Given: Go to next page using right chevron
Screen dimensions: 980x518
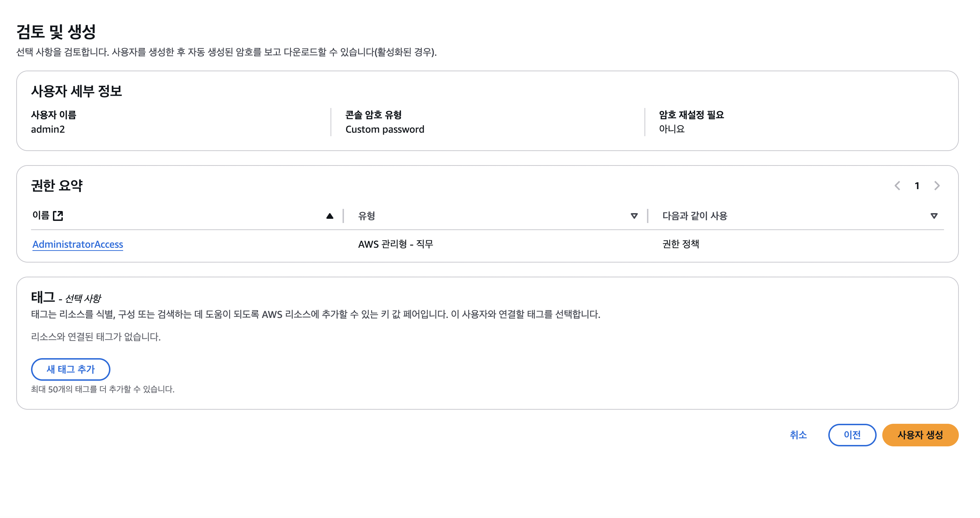Looking at the screenshot, I should [937, 186].
